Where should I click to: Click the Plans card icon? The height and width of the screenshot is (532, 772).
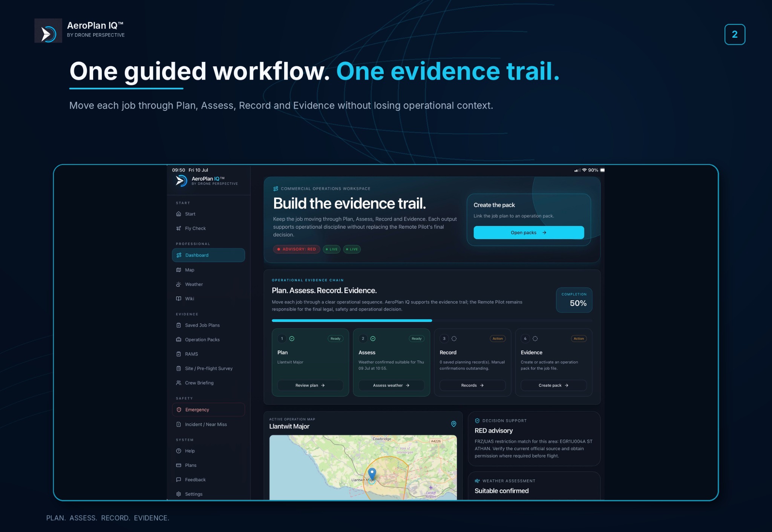179,465
